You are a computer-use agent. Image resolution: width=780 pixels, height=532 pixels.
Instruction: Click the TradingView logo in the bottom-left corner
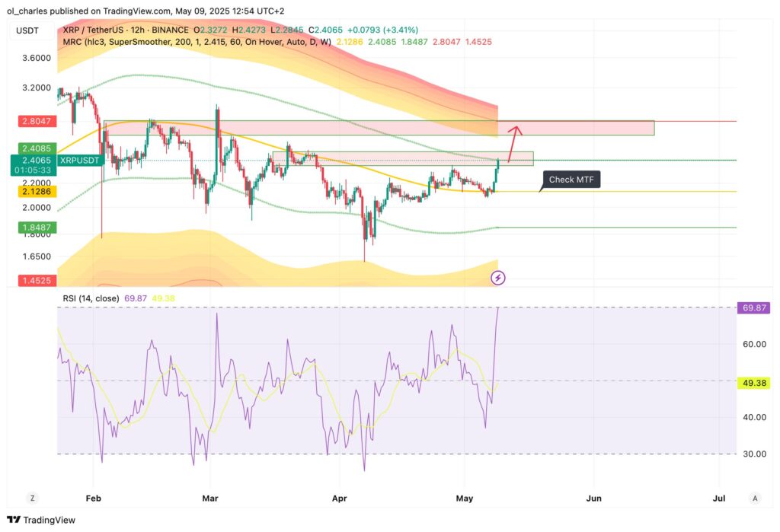41,520
